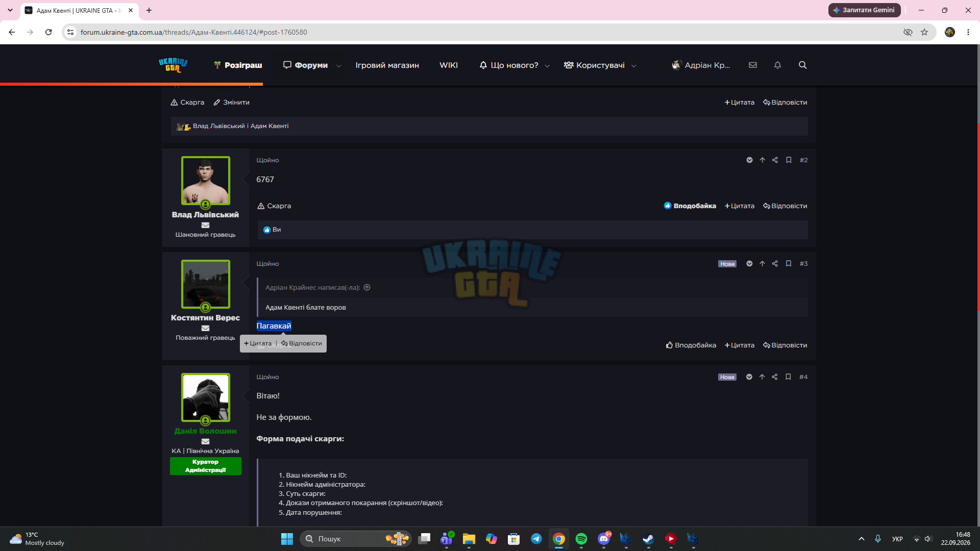Viewport: 980px width, 551px height.
Task: Open the post #3 permalink number
Action: coord(804,264)
